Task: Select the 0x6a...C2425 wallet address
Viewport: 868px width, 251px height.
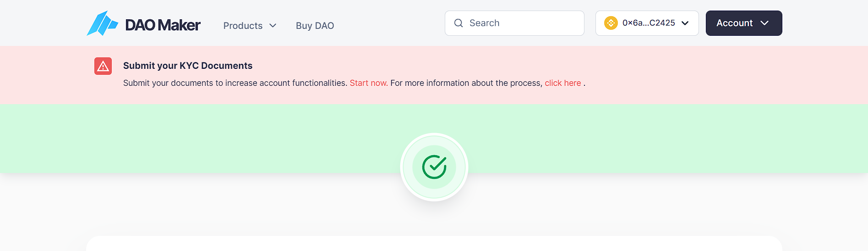Action: pos(649,23)
